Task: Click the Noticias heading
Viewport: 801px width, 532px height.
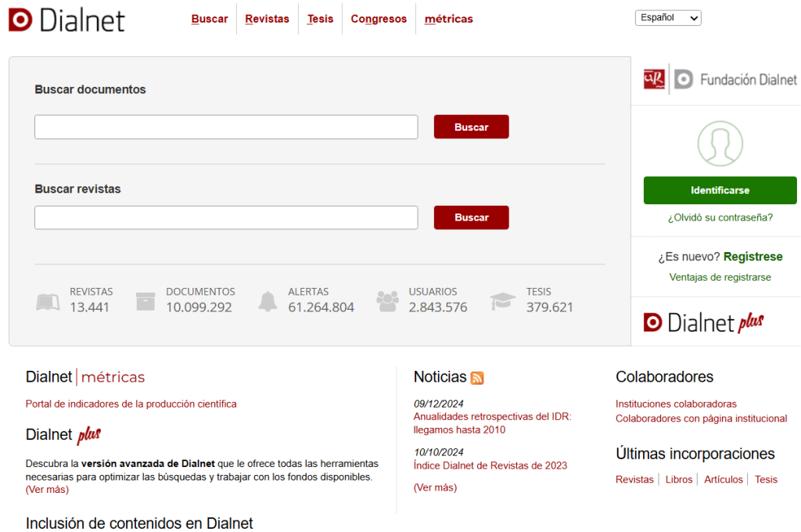Action: [x=440, y=377]
